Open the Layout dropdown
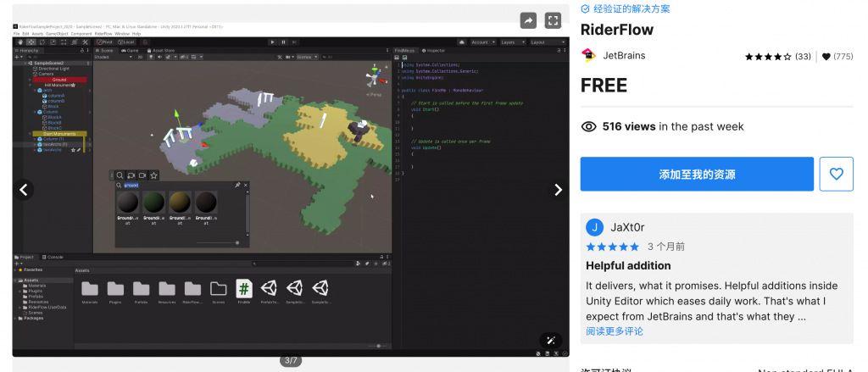868x372 pixels. (548, 42)
